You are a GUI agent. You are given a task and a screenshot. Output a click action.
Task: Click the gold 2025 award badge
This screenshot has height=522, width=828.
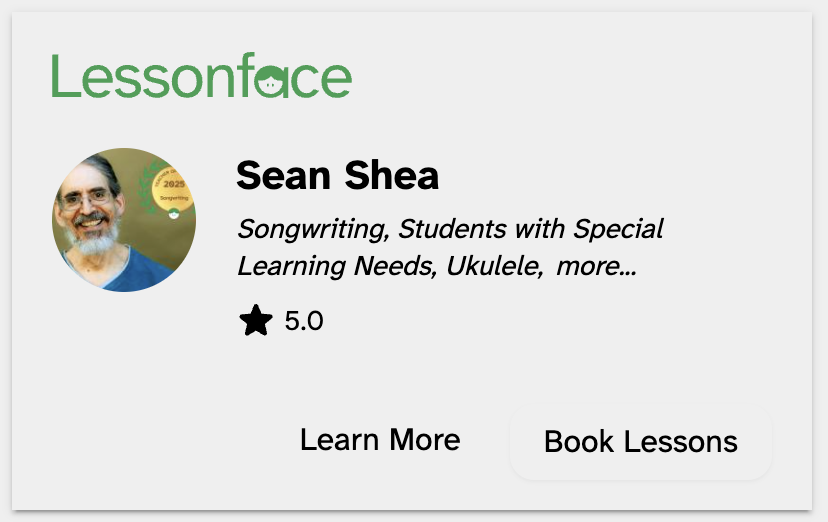click(x=171, y=188)
